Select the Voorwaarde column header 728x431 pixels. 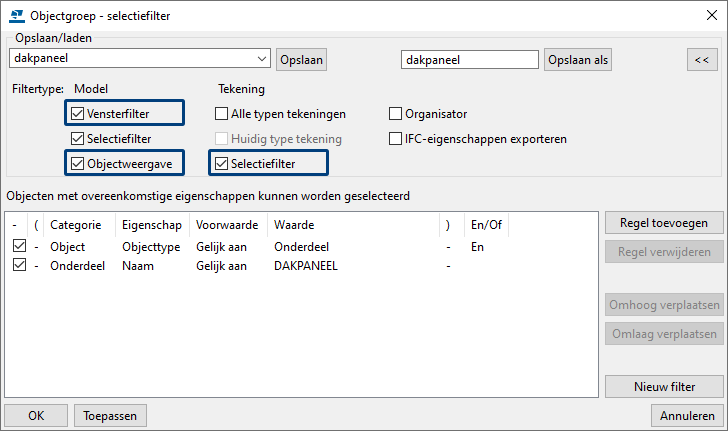click(x=227, y=225)
